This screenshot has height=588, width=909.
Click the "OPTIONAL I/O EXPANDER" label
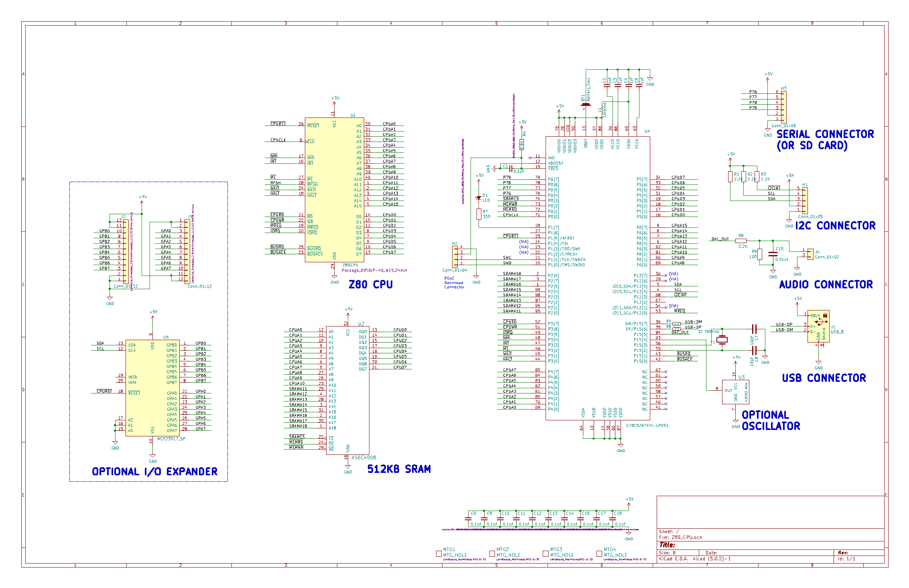(x=154, y=472)
